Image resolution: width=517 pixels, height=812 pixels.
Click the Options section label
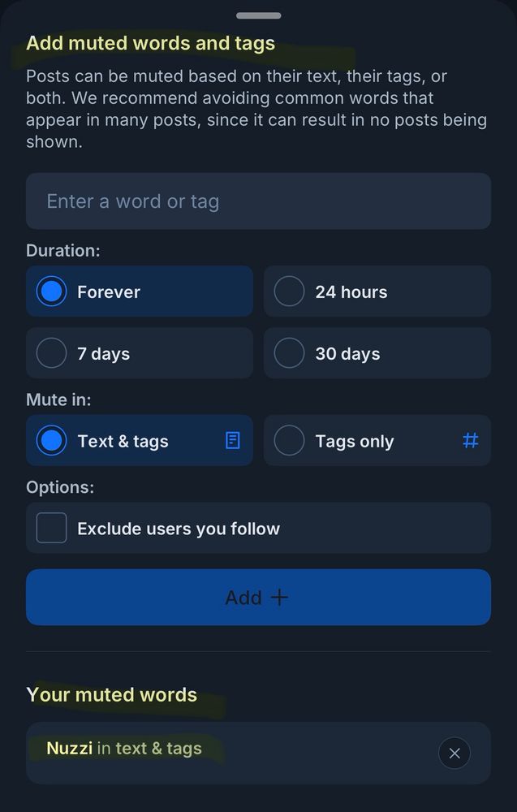(x=59, y=486)
